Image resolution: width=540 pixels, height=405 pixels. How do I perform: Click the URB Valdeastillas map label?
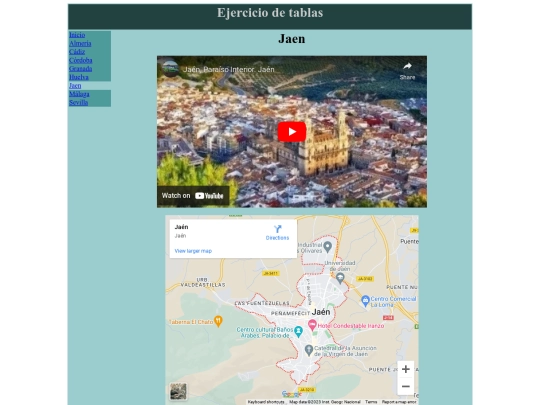[x=203, y=282]
